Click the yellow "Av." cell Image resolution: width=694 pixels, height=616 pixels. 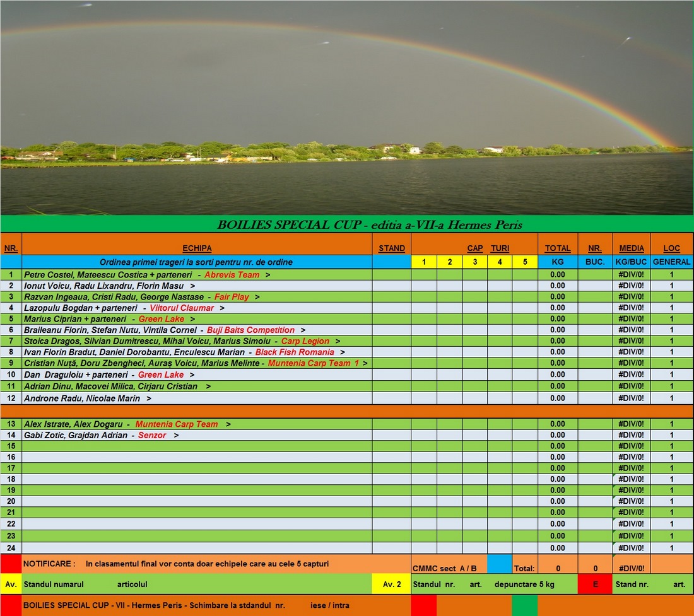(x=11, y=584)
